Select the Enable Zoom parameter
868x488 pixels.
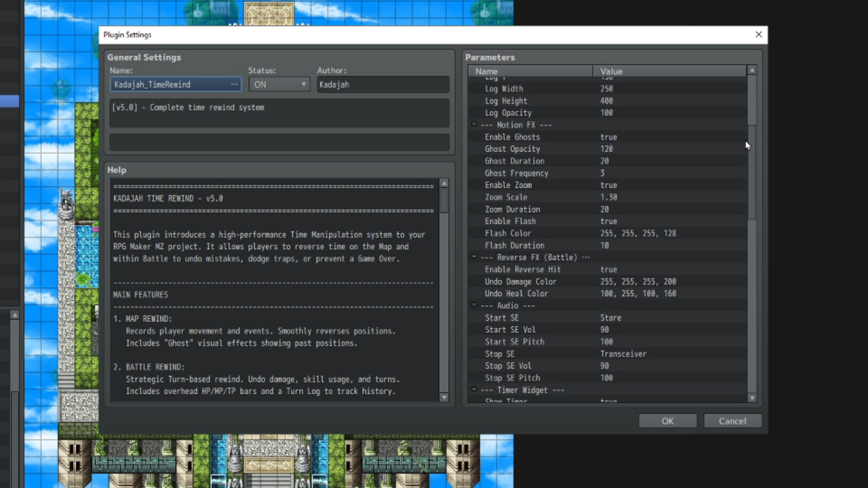pyautogui.click(x=607, y=185)
